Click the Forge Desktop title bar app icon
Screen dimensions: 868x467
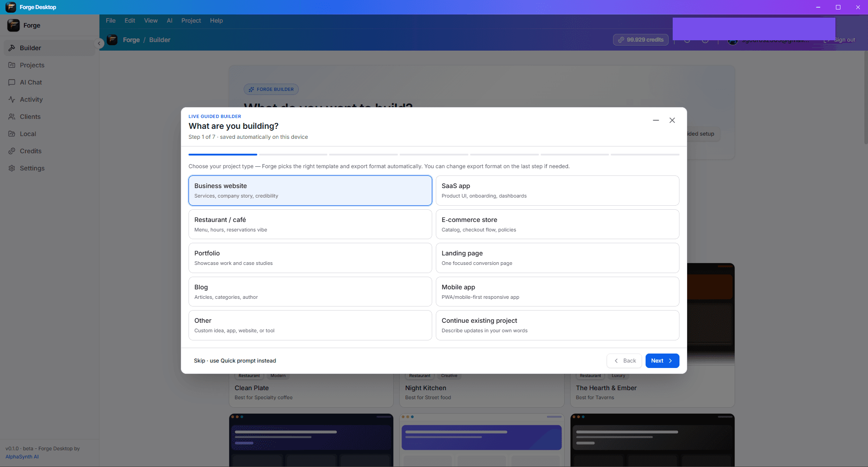(x=11, y=7)
